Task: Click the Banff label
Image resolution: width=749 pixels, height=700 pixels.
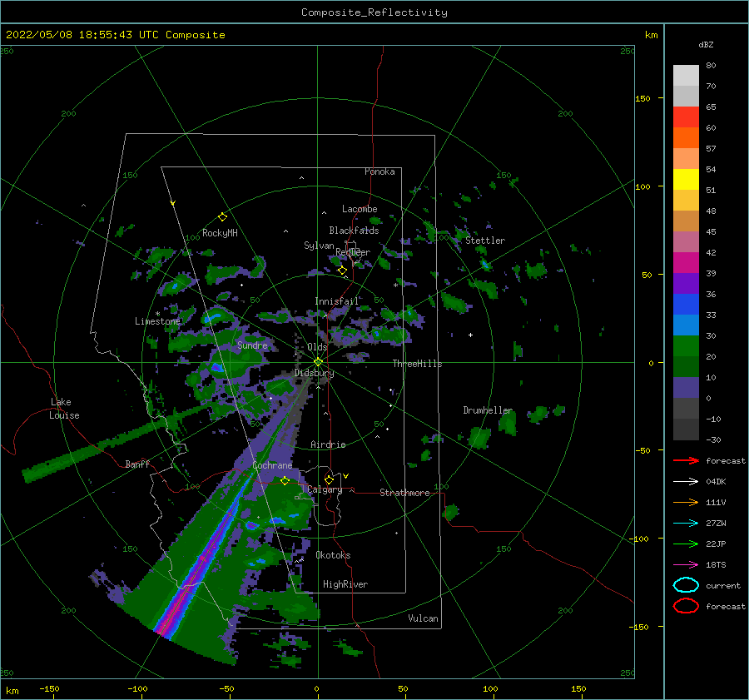Action: (x=137, y=464)
